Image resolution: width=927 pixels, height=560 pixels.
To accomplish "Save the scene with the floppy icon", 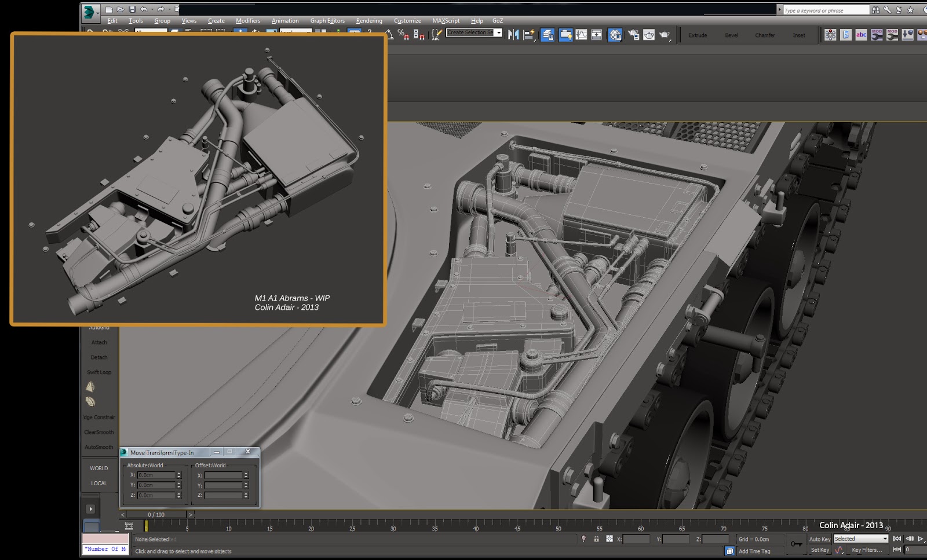I will point(132,10).
